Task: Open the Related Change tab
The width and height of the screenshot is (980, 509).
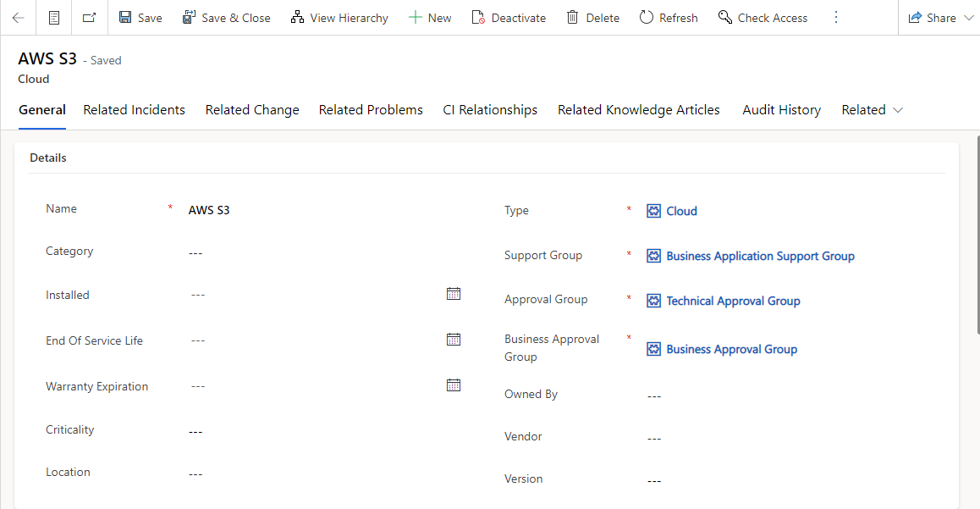Action: pos(252,110)
